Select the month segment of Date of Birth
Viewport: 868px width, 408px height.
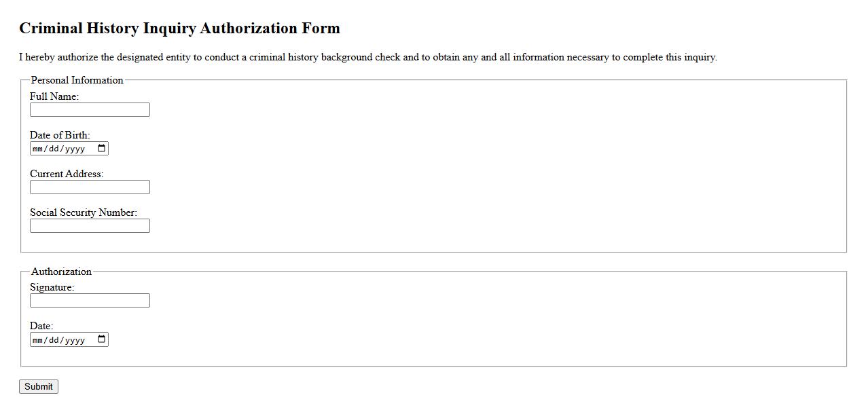(x=38, y=149)
